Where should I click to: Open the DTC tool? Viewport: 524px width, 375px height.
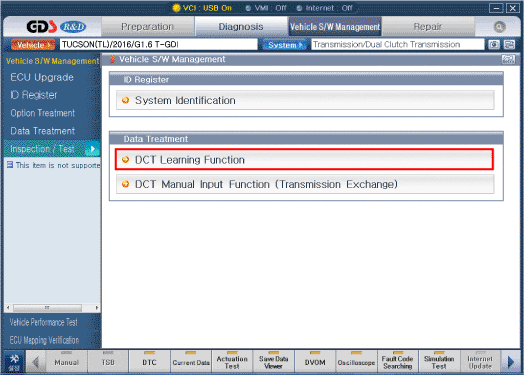[x=149, y=362]
